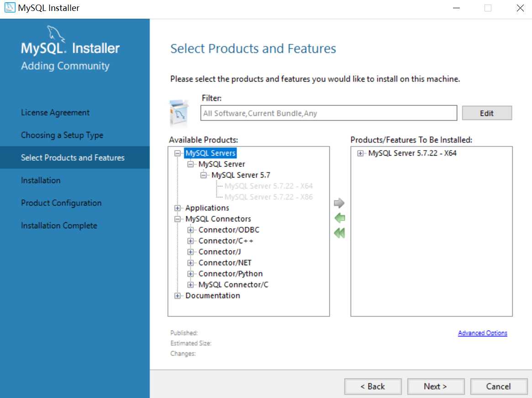
Task: Go to the Installation step
Action: 41,180
